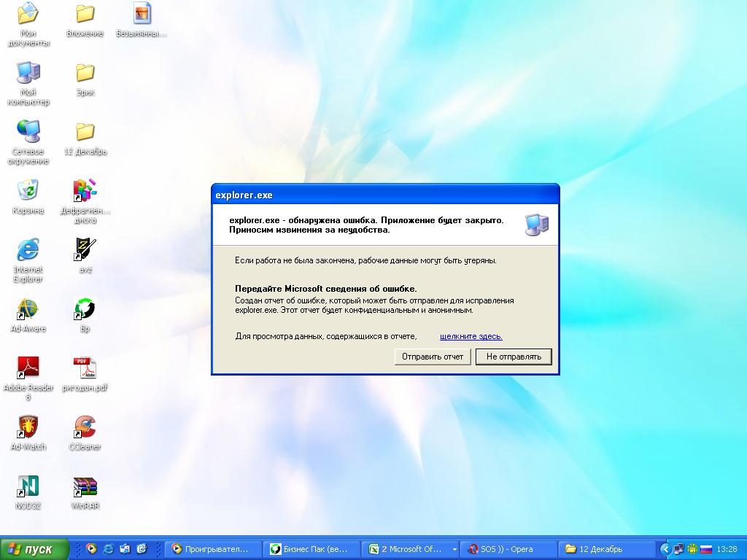Viewport: 747px width, 560px height.
Task: Select the Internet Explorer desktop icon
Action: (28, 250)
